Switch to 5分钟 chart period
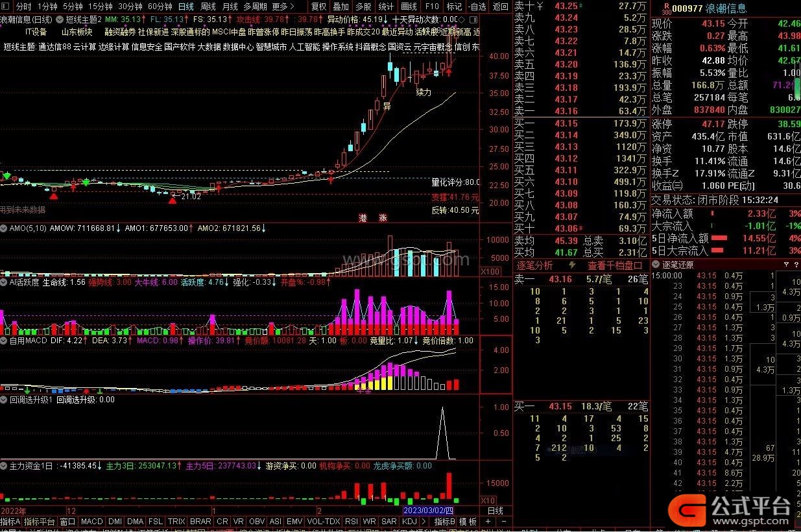Screen dimensions: 801x532 (73, 6)
